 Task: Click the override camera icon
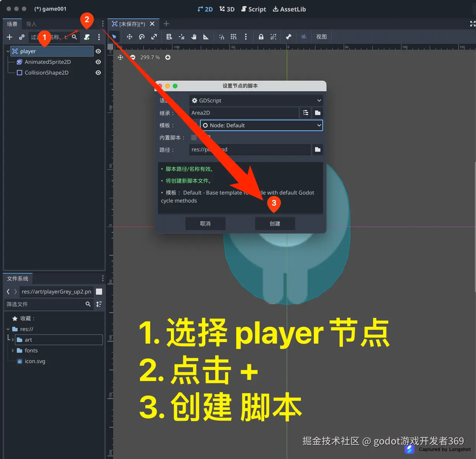click(x=304, y=37)
